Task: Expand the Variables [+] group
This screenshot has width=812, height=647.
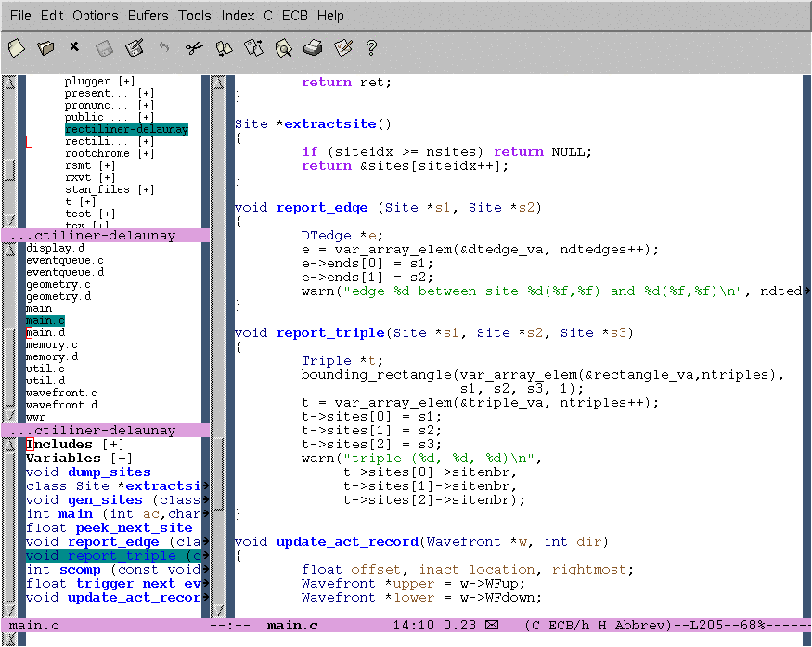Action: point(121,459)
